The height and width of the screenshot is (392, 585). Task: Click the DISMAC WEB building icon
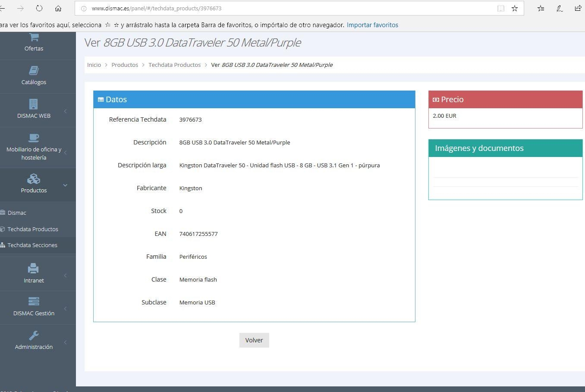[x=34, y=104]
